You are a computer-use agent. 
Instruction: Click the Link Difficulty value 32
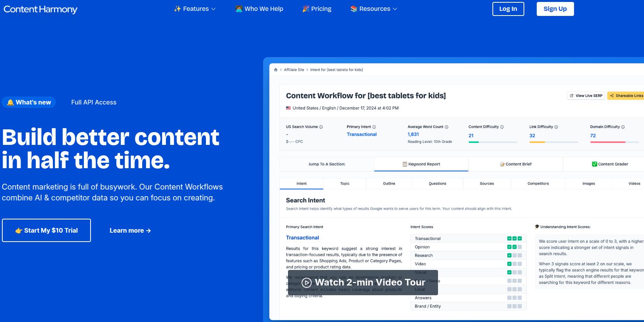point(532,136)
